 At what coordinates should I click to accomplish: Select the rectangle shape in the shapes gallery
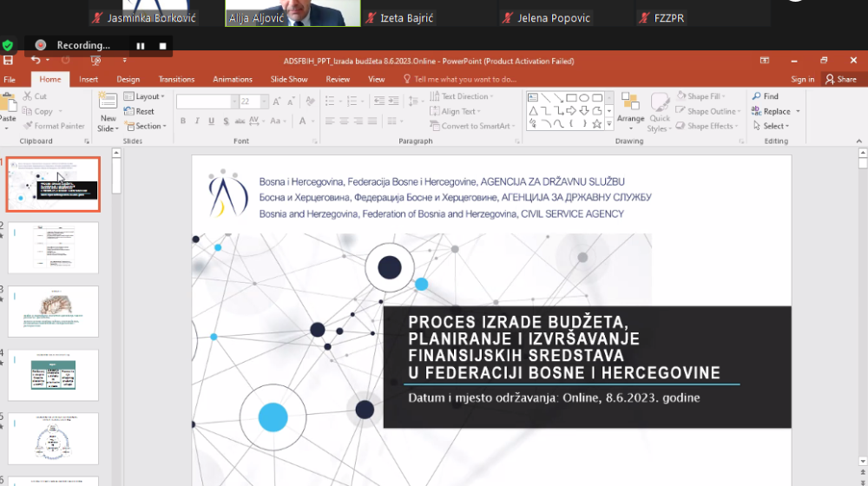(x=571, y=98)
